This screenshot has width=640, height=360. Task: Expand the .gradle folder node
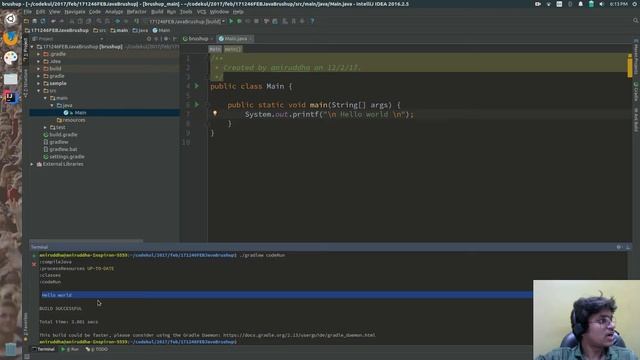tap(39, 54)
